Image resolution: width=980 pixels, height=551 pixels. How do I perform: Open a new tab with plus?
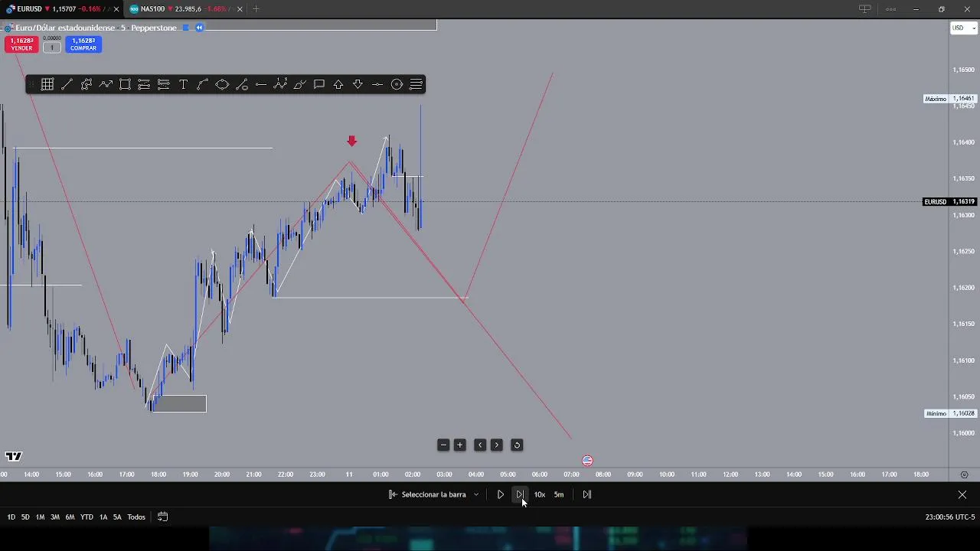point(256,9)
